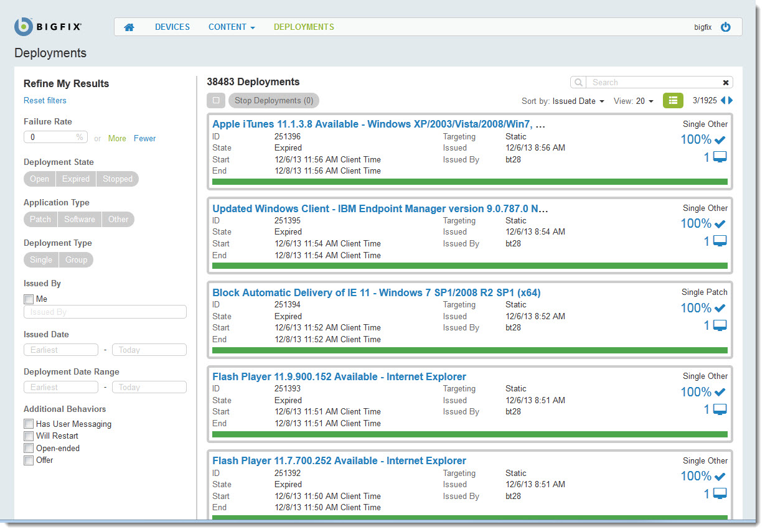Open Block Automatic Delivery of IE 11 deployment
Screen dimensions: 765x532
pos(377,292)
